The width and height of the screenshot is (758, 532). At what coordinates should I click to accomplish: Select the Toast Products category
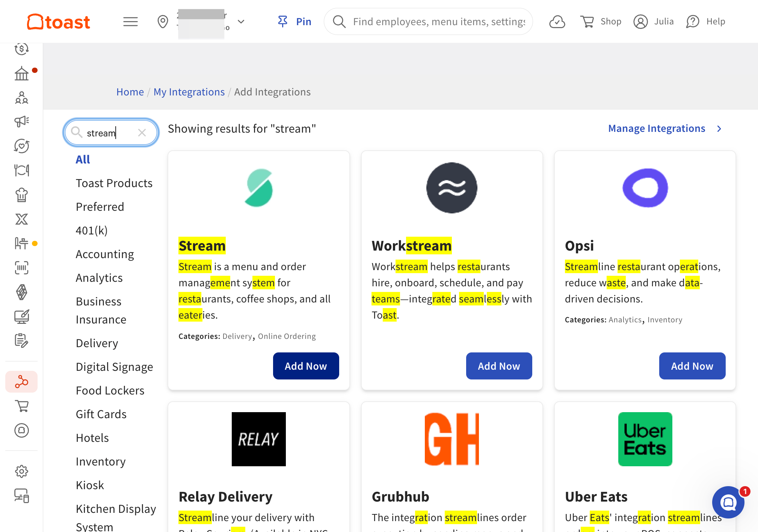tap(114, 183)
